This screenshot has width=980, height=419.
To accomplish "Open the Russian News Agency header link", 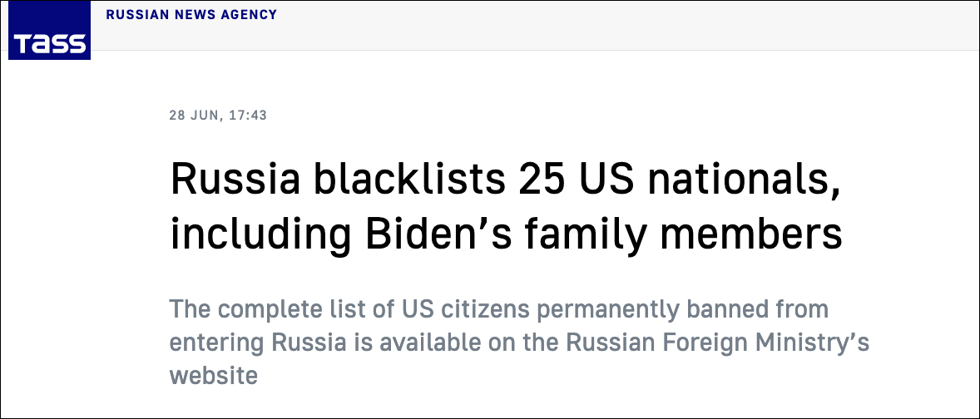I will coord(191,15).
